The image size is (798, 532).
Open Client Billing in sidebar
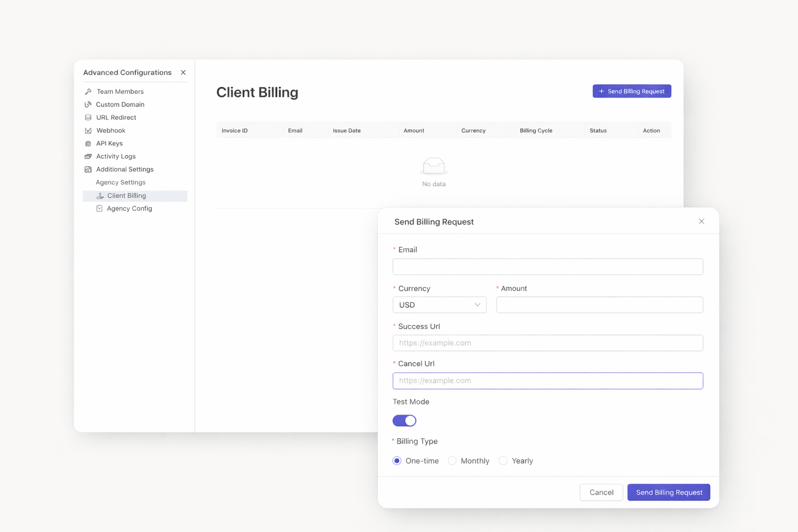pos(127,196)
